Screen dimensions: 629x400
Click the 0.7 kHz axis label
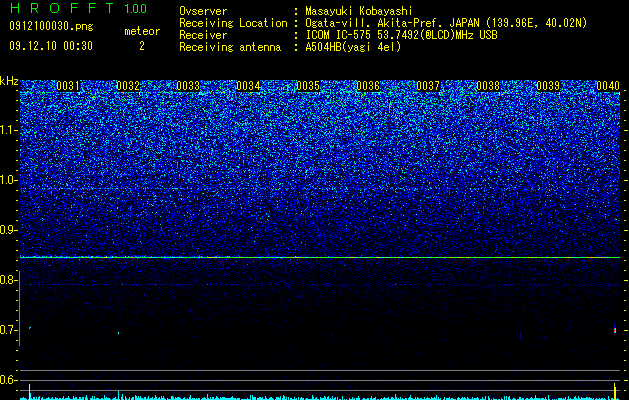[x=8, y=330]
